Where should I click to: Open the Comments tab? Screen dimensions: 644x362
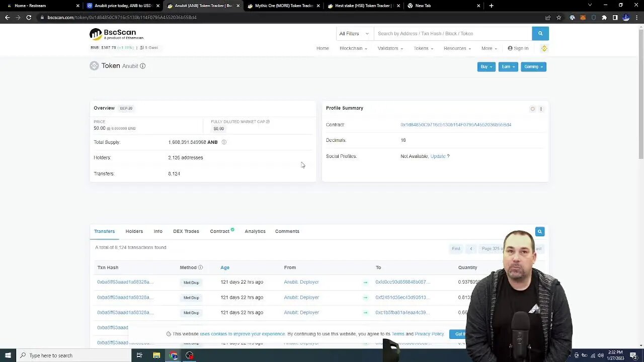tap(287, 231)
